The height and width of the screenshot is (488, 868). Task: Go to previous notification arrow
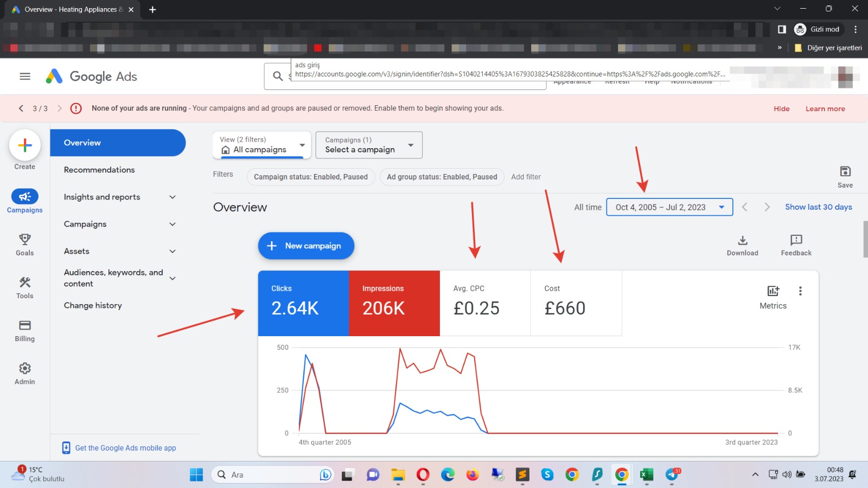click(x=21, y=108)
